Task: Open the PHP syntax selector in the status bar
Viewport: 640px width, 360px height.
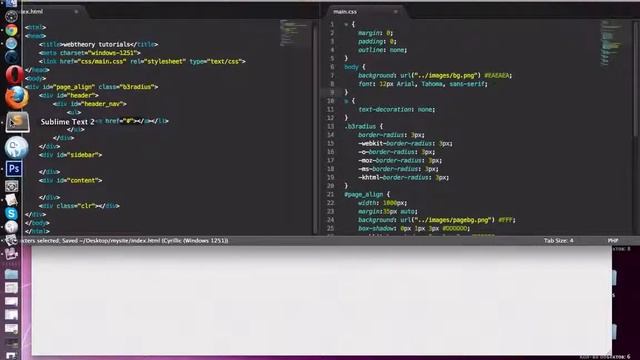Action: pos(613,241)
